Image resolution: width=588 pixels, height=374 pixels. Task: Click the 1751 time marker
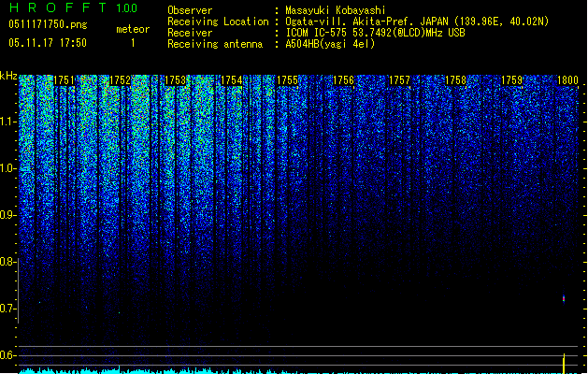coord(64,80)
